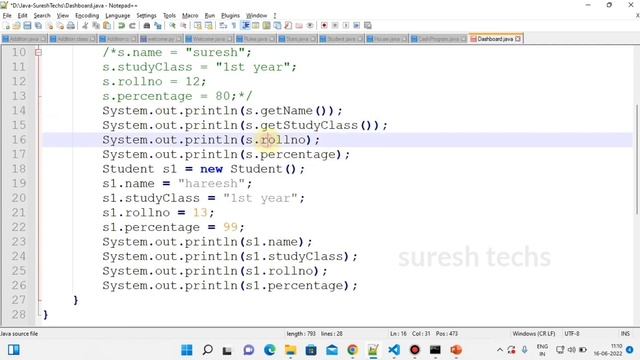Toggle Show All Characters pilcrow icon
Viewport: 640px width, 360px height.
pyautogui.click(x=234, y=26)
